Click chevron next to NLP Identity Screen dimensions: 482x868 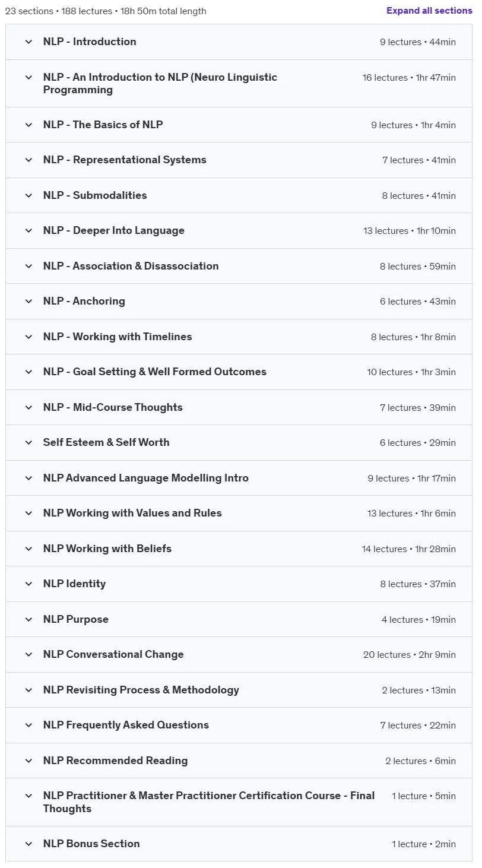28,584
